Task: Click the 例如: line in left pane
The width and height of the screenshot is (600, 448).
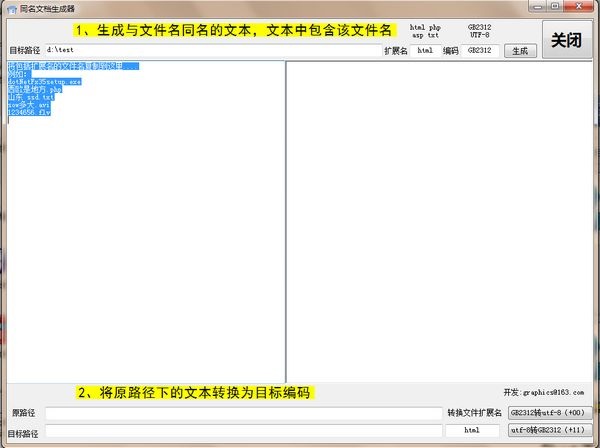Action: [18, 74]
